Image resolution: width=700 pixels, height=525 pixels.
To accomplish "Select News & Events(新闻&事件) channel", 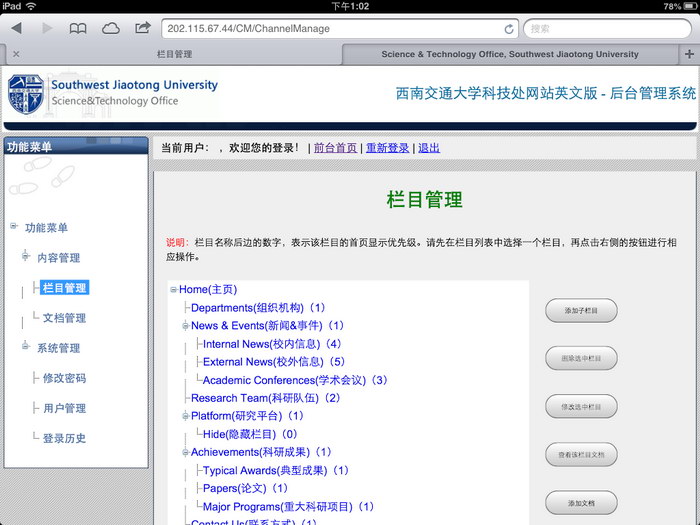I will click(267, 325).
